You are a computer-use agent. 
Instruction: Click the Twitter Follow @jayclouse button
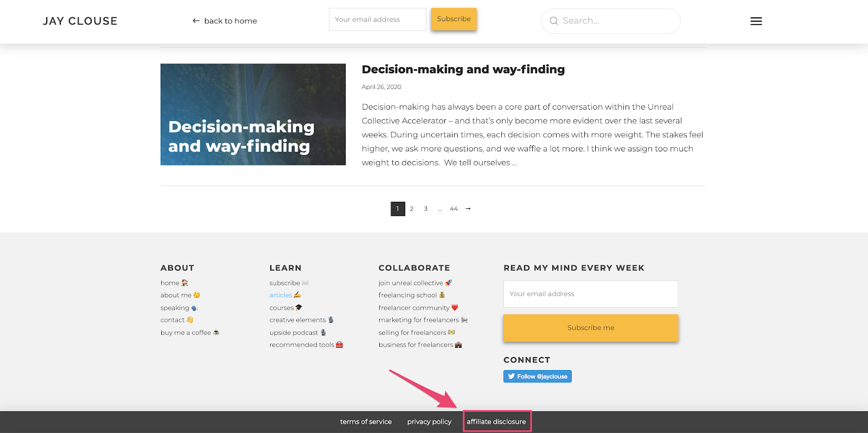click(537, 377)
